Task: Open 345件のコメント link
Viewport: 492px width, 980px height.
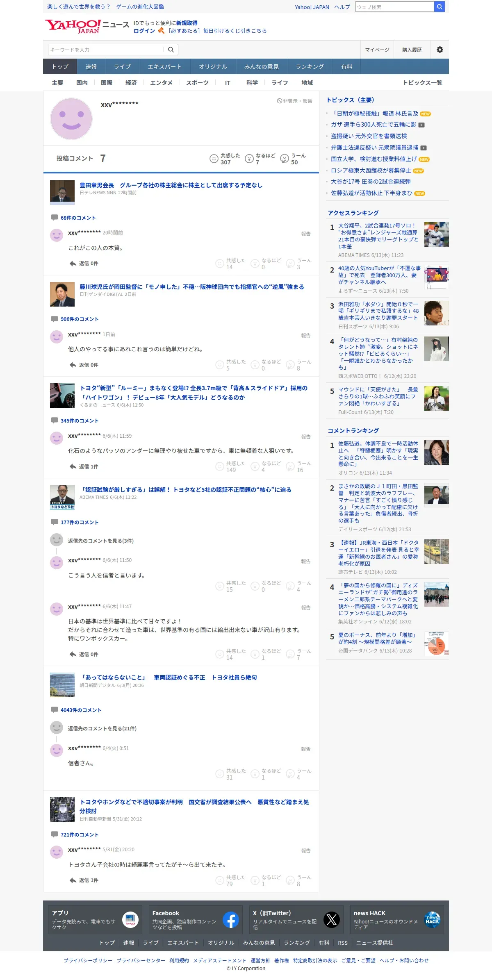Action: (x=75, y=421)
